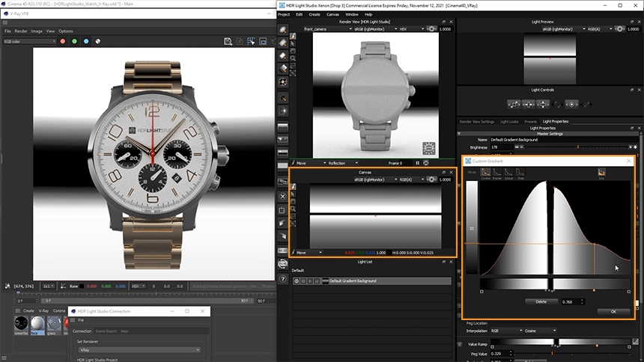644x362 pixels.
Task: Open HSV dropdown in Render View
Action: point(412,29)
